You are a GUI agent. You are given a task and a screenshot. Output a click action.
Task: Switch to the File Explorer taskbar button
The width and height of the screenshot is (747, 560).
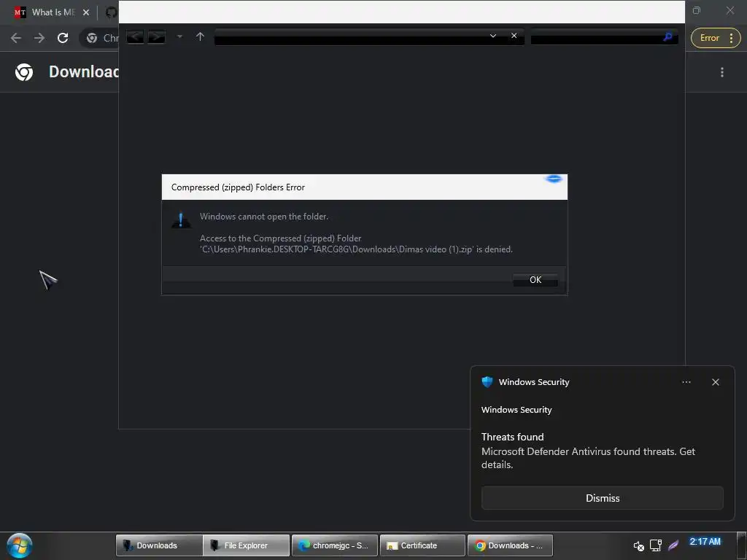(247, 545)
